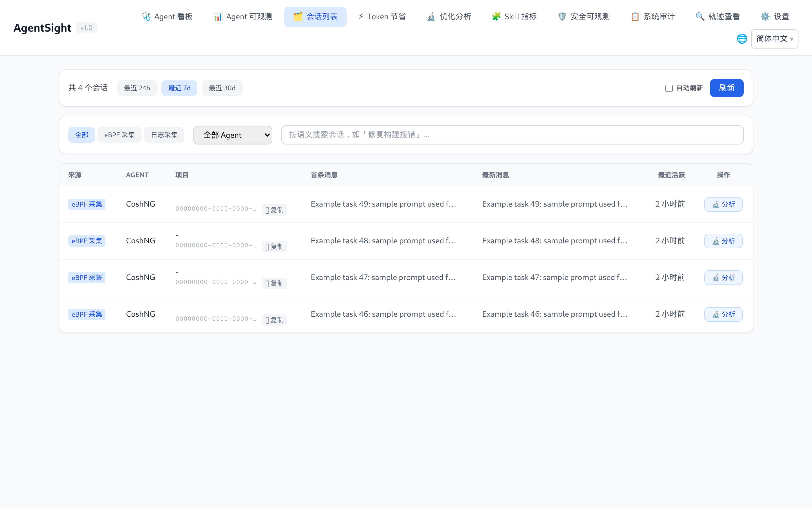
Task: Click the AGENT column header
Action: click(x=137, y=175)
